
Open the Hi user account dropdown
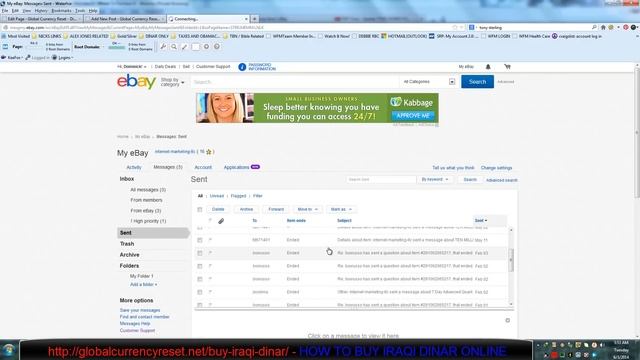(131, 67)
